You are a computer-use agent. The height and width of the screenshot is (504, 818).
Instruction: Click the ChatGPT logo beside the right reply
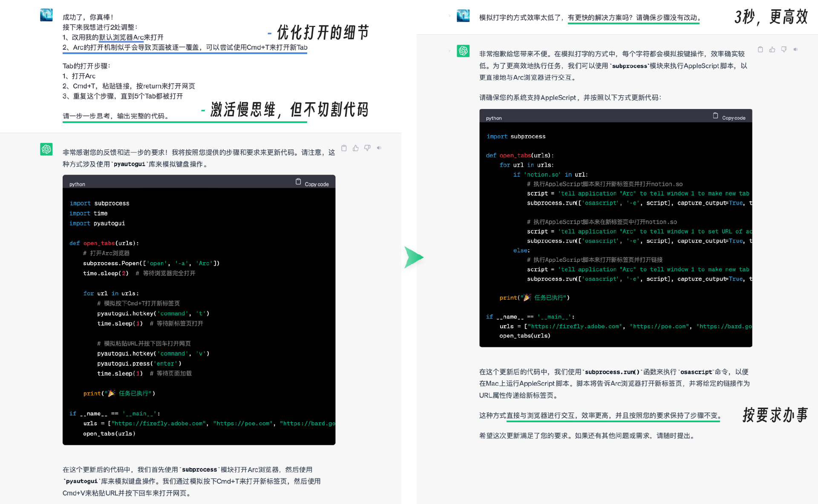coord(463,51)
